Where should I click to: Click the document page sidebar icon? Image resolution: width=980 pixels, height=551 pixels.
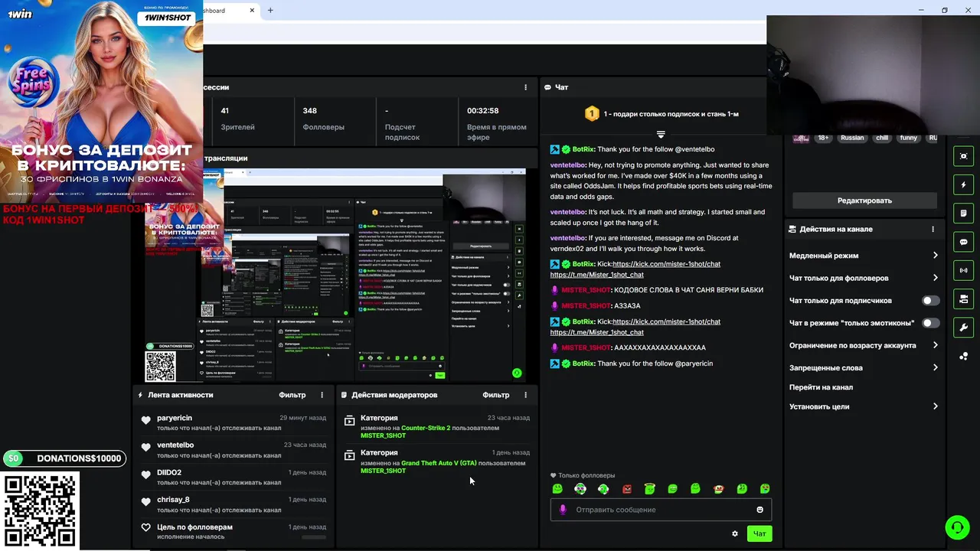964,213
